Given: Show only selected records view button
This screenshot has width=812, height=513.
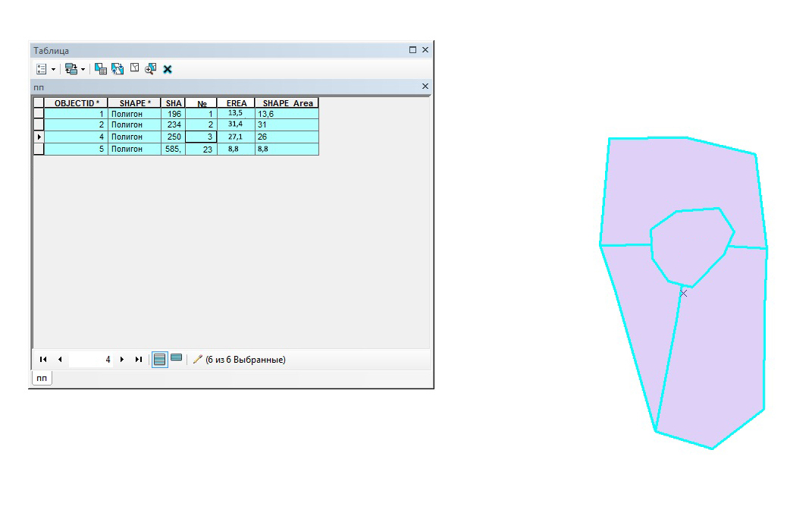Looking at the screenshot, I should click(177, 358).
